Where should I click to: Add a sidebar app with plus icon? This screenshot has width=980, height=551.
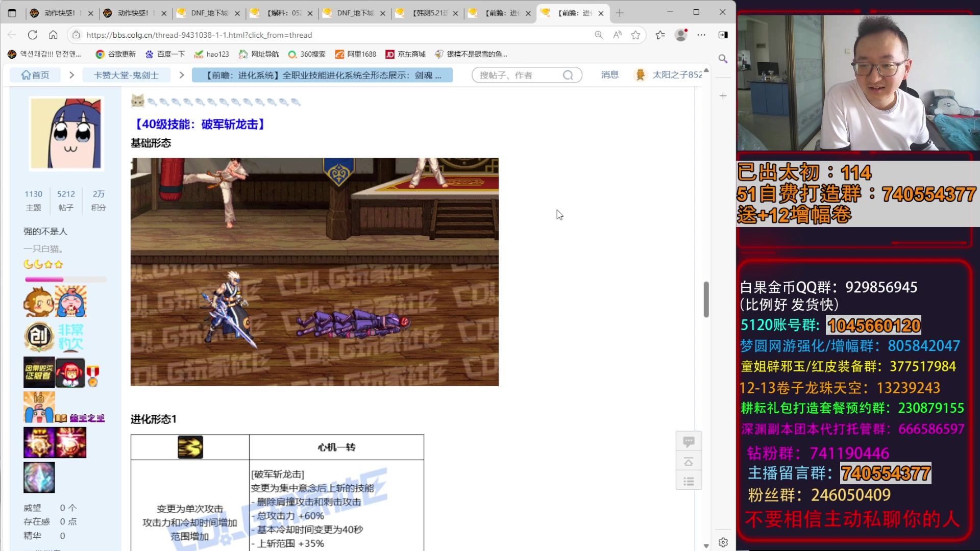coord(723,96)
